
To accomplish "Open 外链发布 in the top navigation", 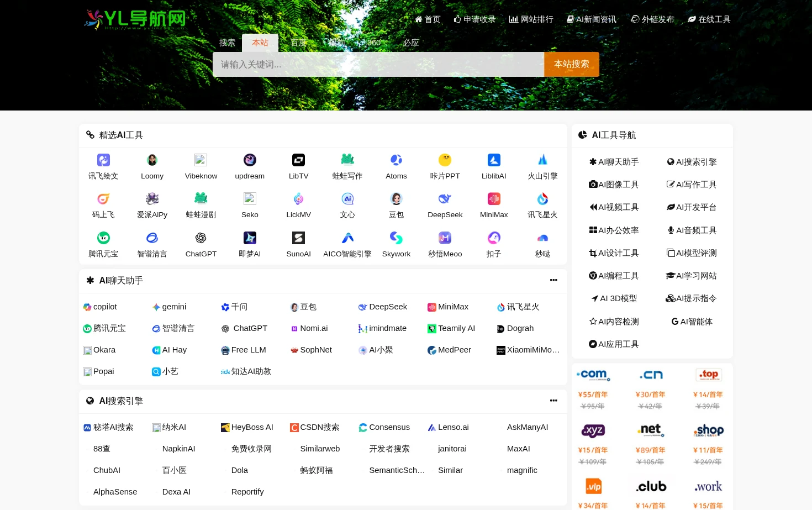I will pyautogui.click(x=652, y=19).
